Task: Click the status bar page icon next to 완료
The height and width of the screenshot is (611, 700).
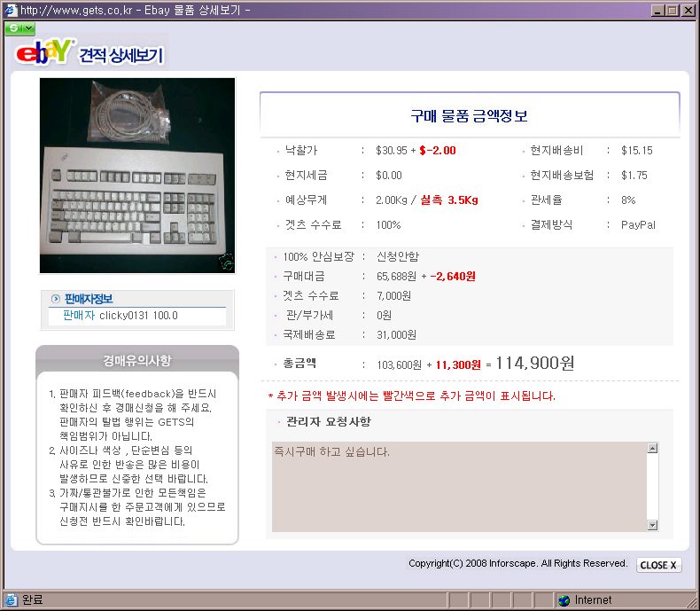Action: (12, 599)
